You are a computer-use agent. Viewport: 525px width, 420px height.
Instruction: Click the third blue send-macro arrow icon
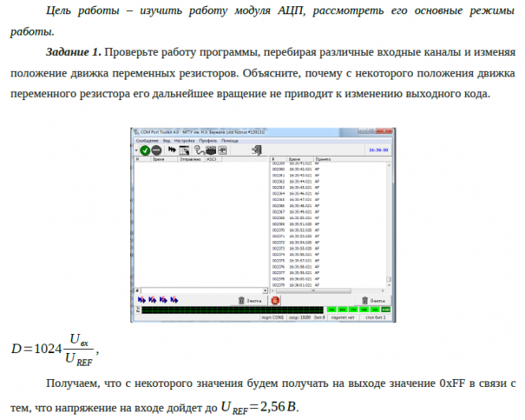coord(163,300)
